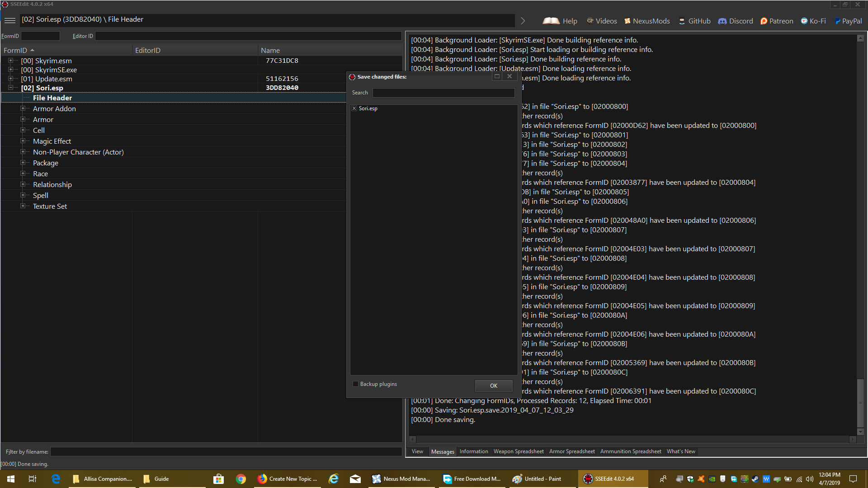868x488 pixels.
Task: Focus the Filter by filename field
Action: pyautogui.click(x=226, y=452)
